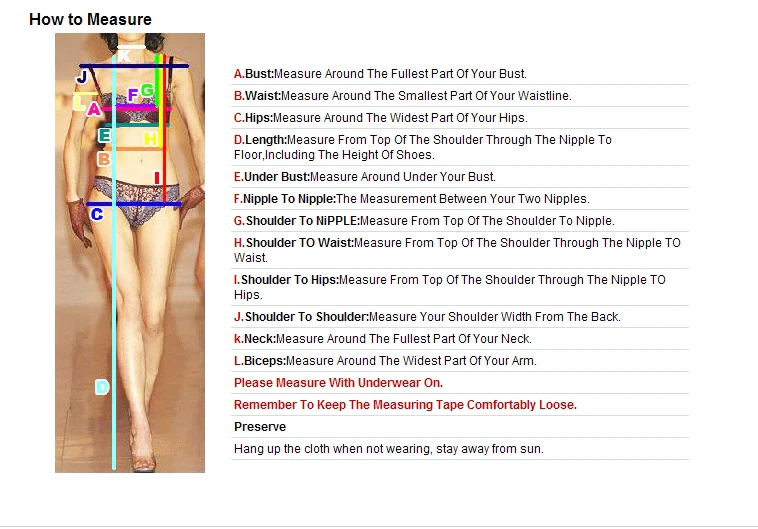The width and height of the screenshot is (758, 529).
Task: Click the D. Length description text
Action: 423,147
